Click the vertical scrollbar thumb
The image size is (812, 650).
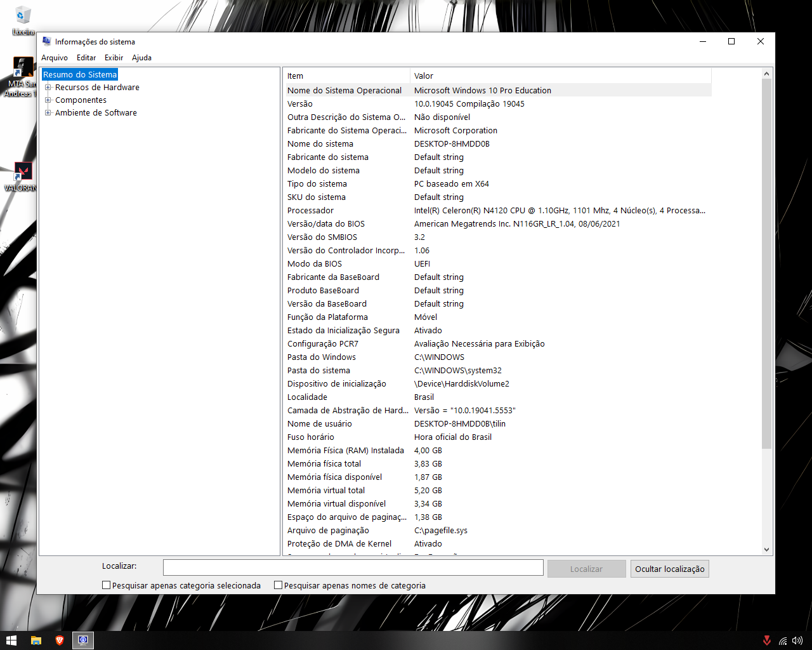click(766, 263)
